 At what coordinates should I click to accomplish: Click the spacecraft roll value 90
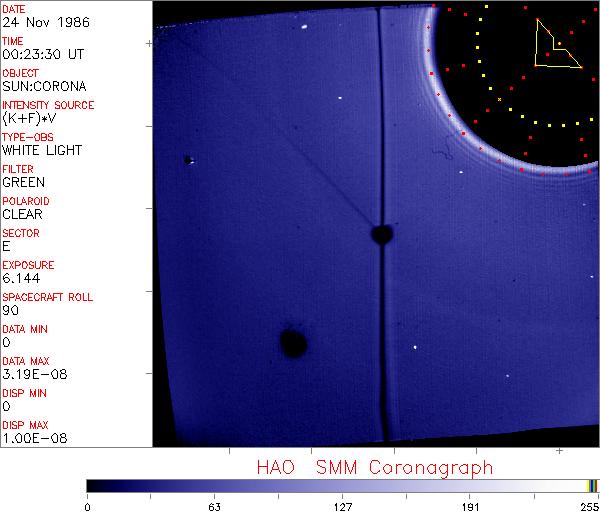10,310
